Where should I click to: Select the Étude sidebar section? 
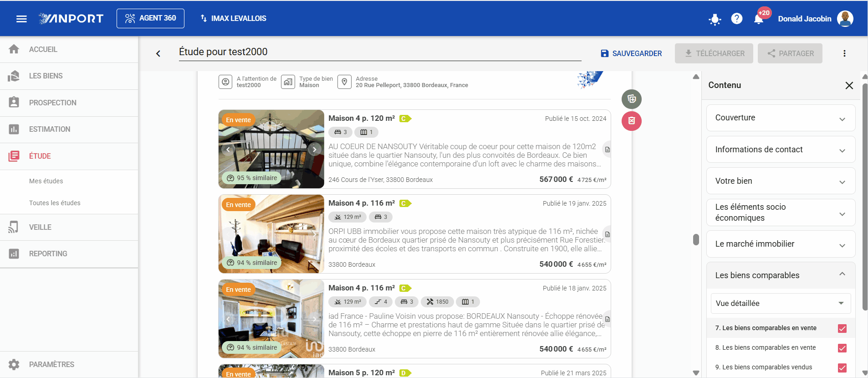click(69, 156)
